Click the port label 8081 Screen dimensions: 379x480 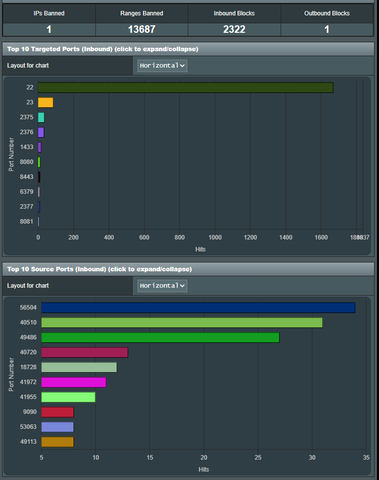click(x=26, y=221)
